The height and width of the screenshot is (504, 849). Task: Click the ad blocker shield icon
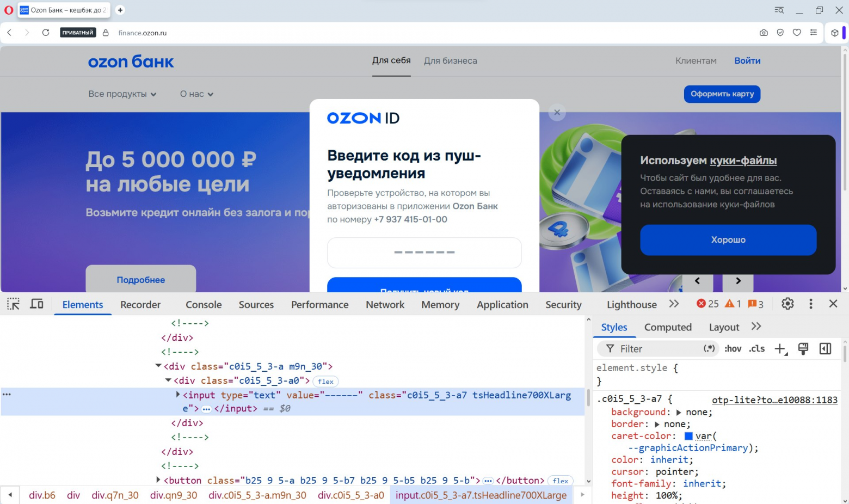click(780, 33)
